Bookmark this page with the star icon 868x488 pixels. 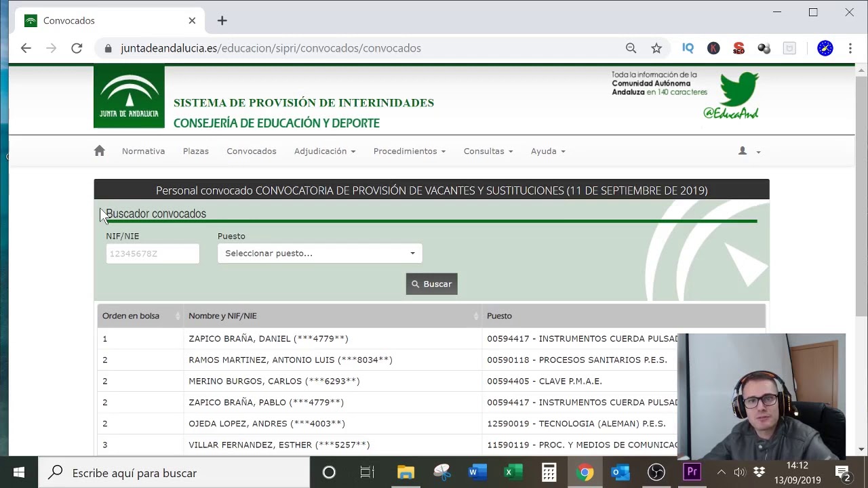pyautogui.click(x=656, y=48)
